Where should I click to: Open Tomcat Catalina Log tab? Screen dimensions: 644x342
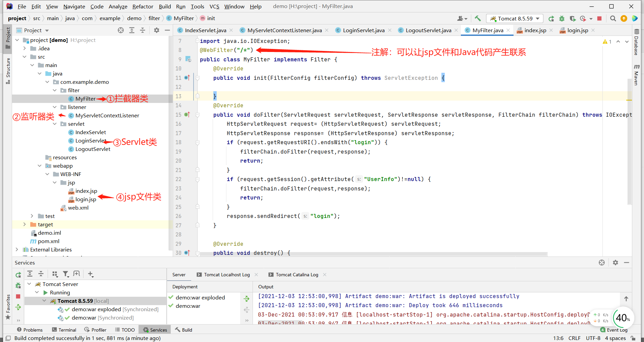click(297, 275)
